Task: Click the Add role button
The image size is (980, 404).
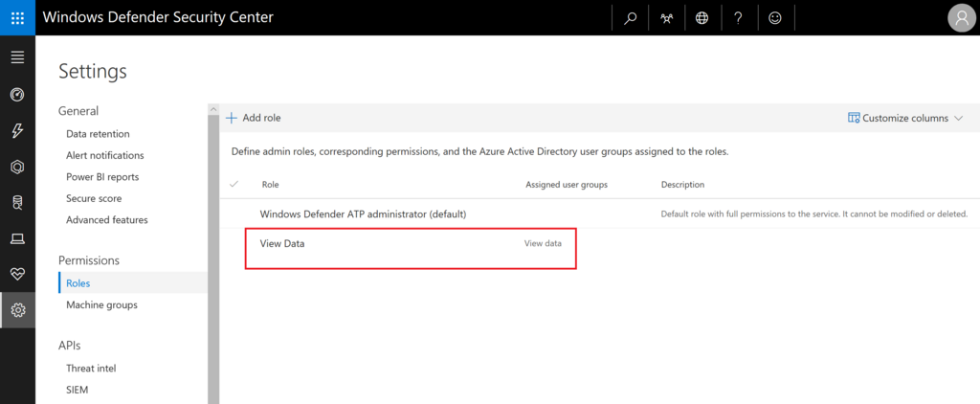Action: (x=254, y=118)
